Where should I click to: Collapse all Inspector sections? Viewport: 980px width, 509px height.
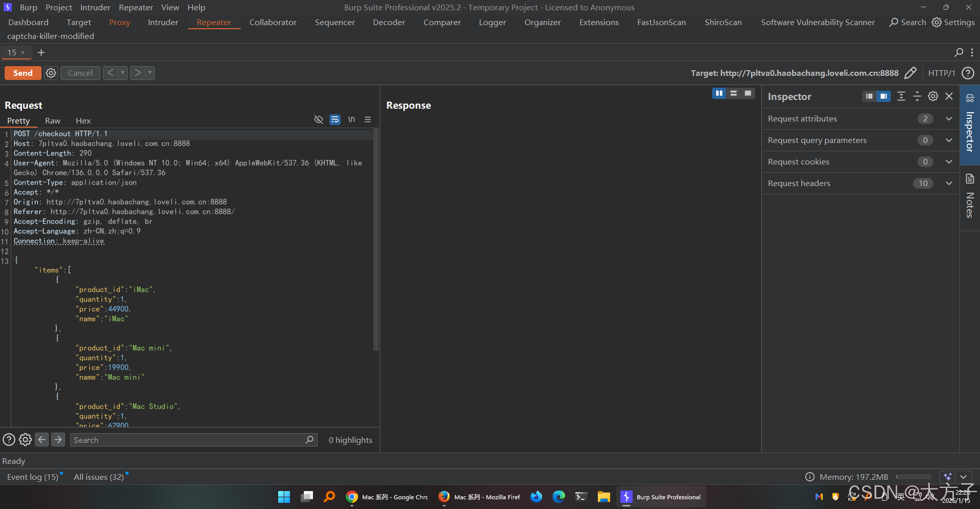(x=917, y=96)
